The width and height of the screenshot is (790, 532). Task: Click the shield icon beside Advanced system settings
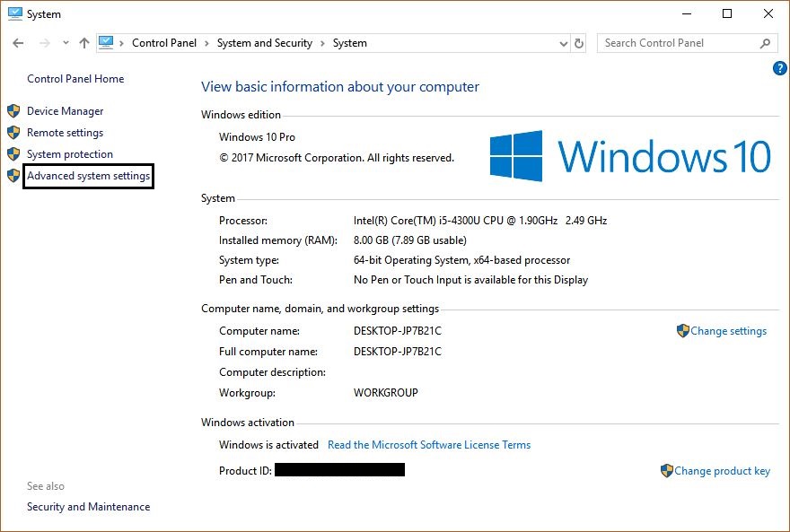pos(13,175)
